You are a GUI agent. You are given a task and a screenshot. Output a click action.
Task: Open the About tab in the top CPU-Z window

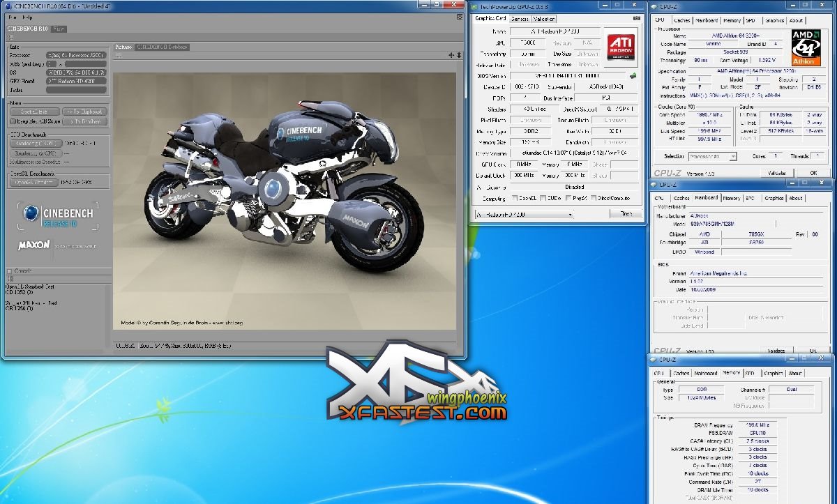tap(796, 21)
